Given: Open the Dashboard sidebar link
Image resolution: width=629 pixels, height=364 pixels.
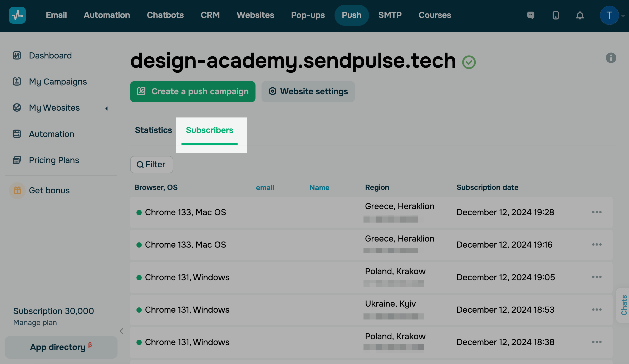Looking at the screenshot, I should [x=50, y=56].
